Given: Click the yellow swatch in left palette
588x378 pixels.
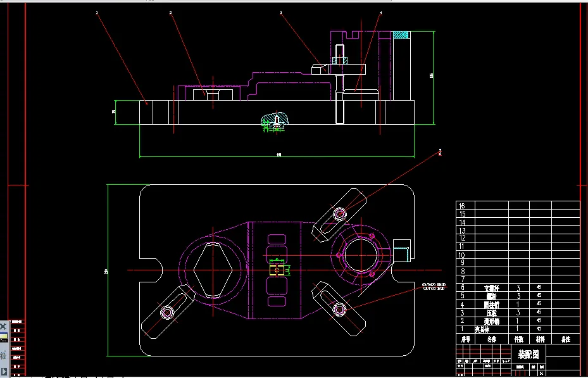Looking at the screenshot, I should [x=3, y=337].
